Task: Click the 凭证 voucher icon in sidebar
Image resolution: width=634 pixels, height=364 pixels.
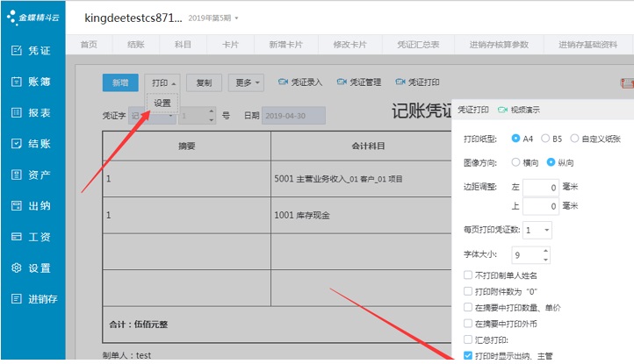Action: 16,50
